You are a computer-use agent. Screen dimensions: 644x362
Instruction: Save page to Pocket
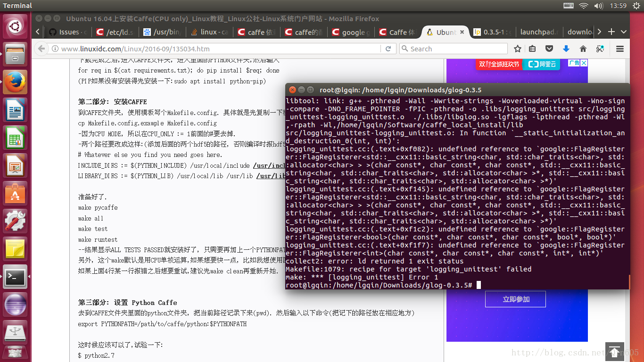point(549,49)
